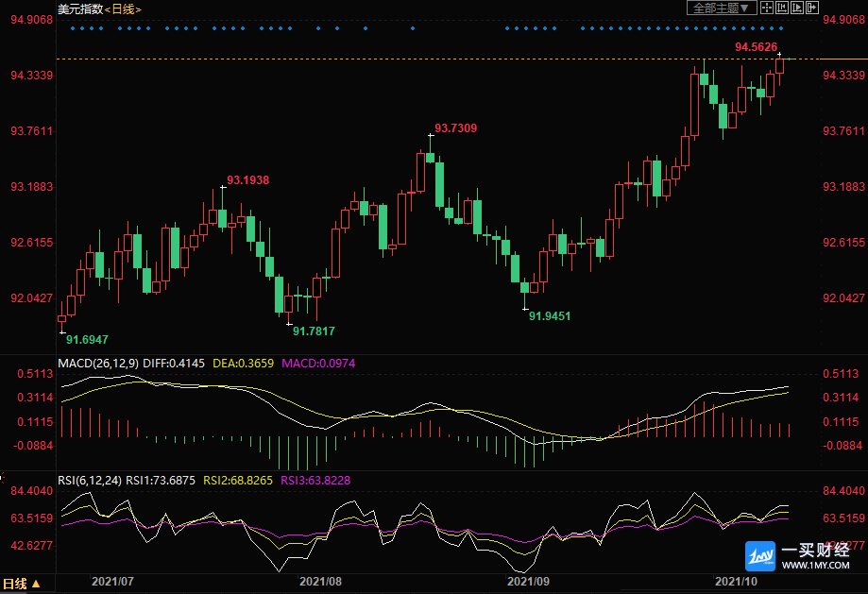Click the 91.6947 low price label

pyautogui.click(x=87, y=339)
